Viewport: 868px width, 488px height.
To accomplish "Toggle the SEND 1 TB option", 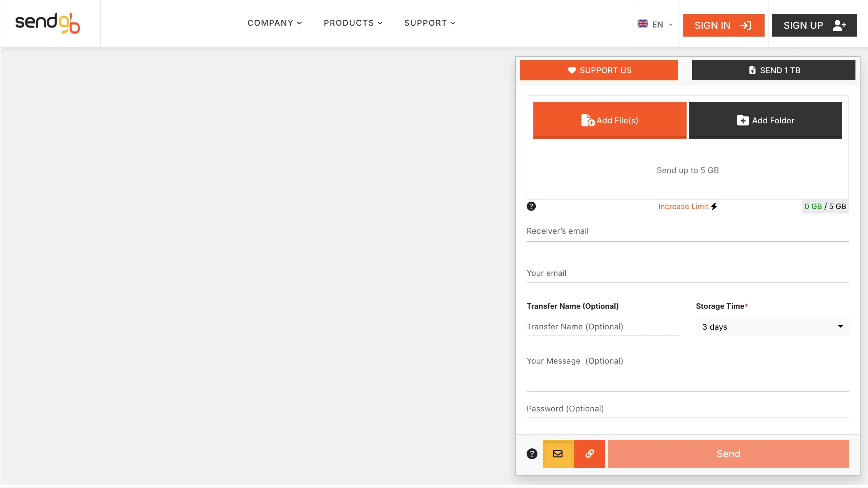I will point(773,70).
